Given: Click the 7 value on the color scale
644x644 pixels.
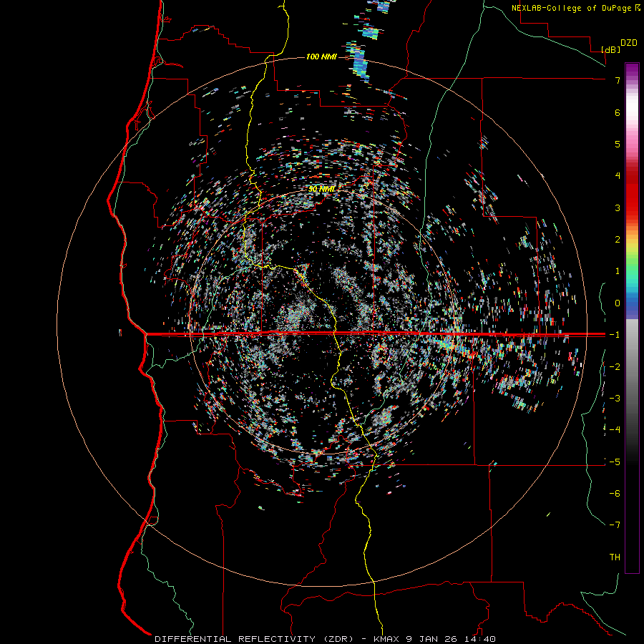Looking at the screenshot, I should [x=618, y=80].
